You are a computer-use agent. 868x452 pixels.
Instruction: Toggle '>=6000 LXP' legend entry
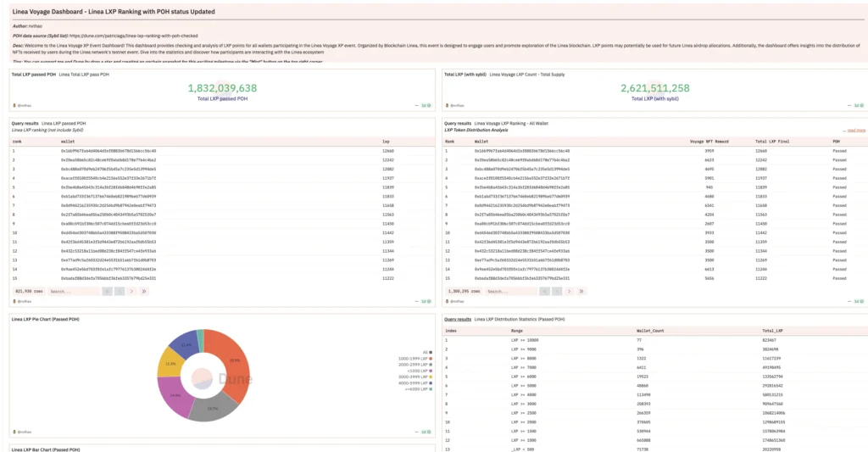[x=419, y=389]
